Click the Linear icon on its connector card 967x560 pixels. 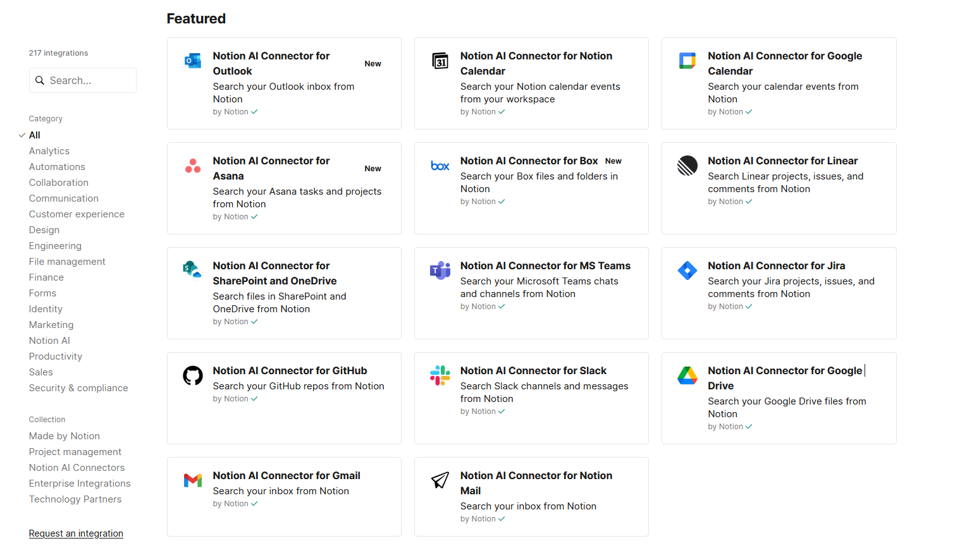[687, 166]
